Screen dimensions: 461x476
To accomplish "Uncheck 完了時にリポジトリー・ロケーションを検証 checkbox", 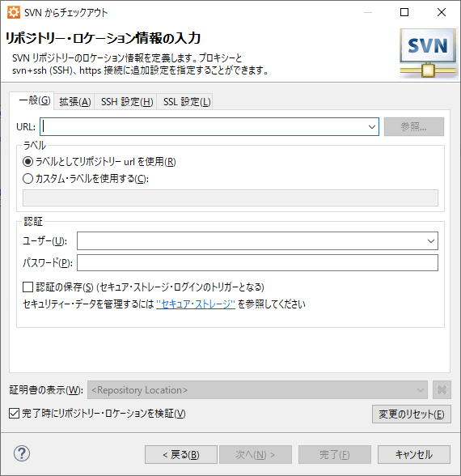I will [x=15, y=413].
